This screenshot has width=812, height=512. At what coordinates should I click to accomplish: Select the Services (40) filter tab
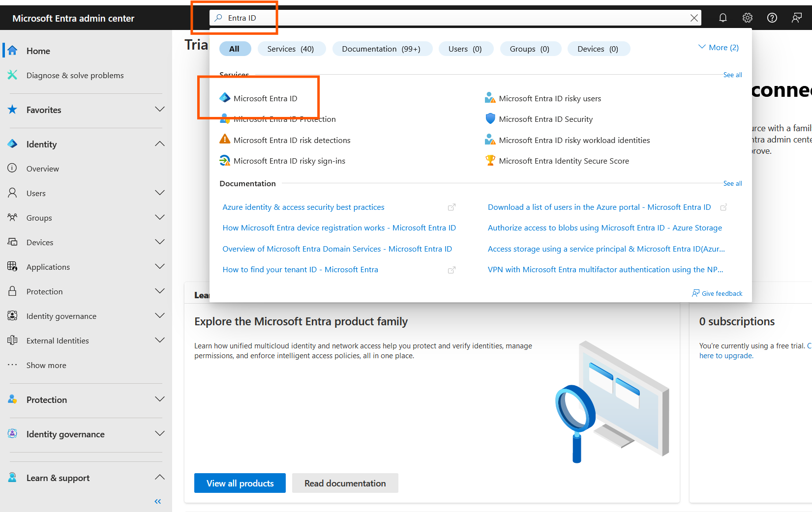pyautogui.click(x=291, y=49)
